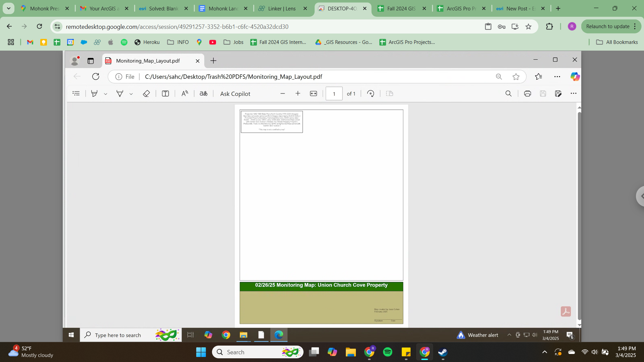The image size is (644, 362).
Task: Select the Erase annotation tool
Action: (146, 94)
